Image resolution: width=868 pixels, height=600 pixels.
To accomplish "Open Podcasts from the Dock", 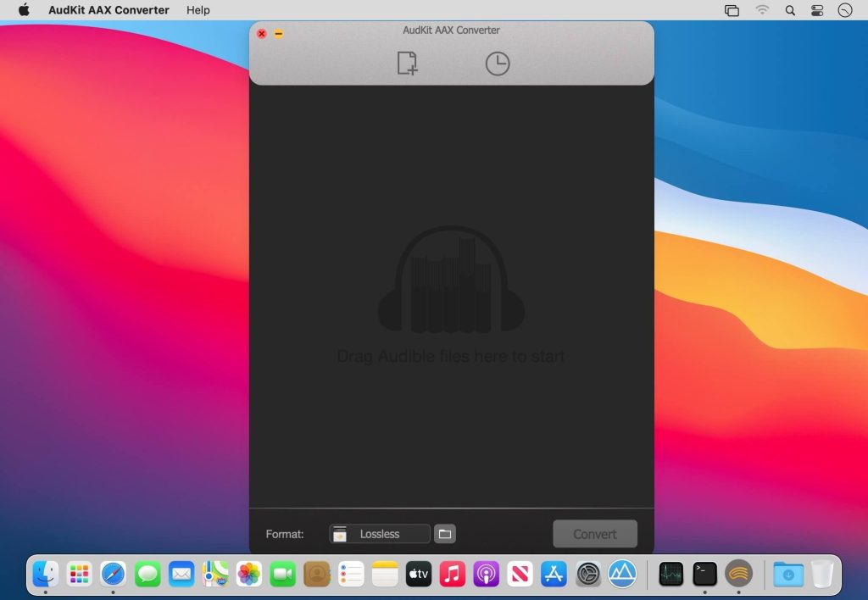I will 486,574.
